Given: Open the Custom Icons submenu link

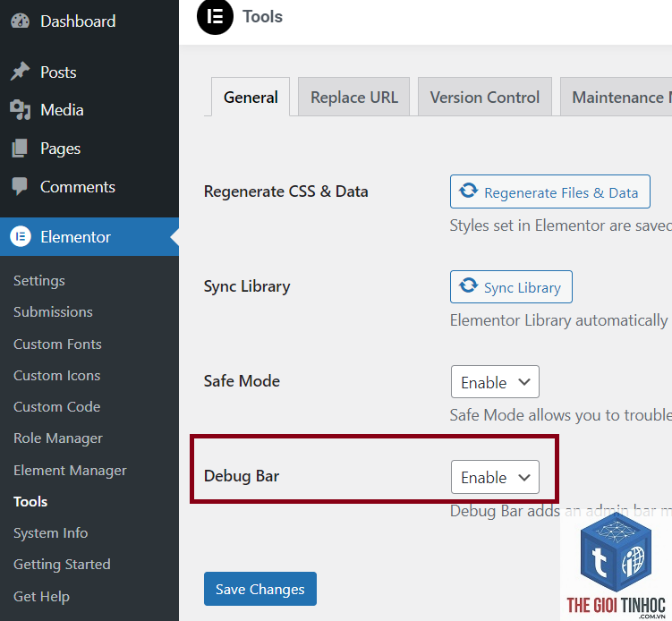Looking at the screenshot, I should pos(56,376).
